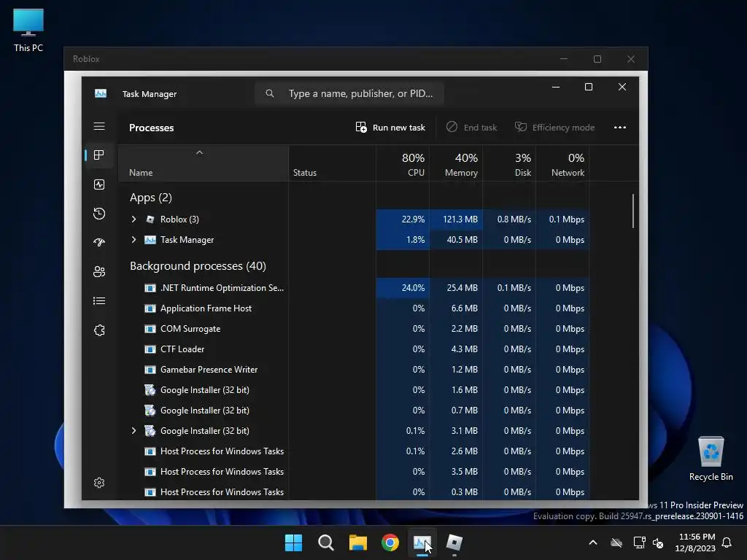Click the Task Manager taskbar icon
The image size is (747, 560).
click(x=422, y=542)
